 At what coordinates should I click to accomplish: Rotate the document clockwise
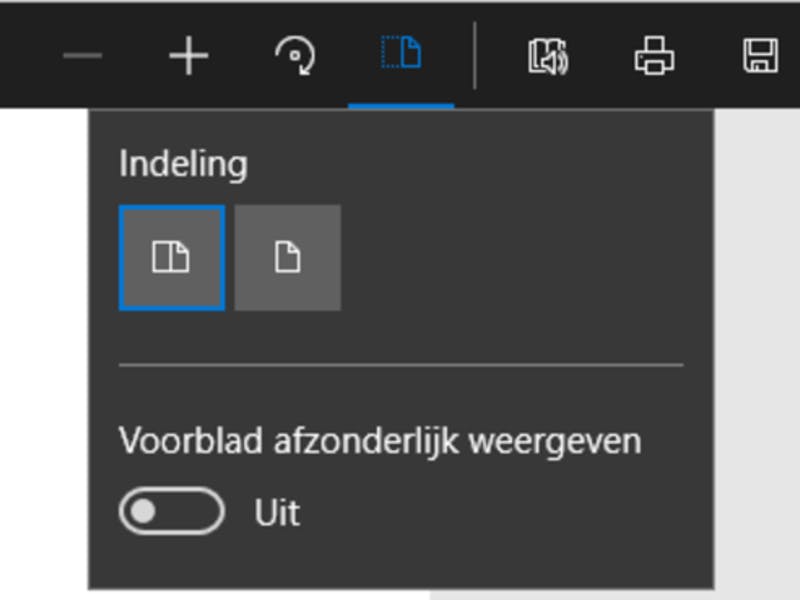(x=295, y=56)
